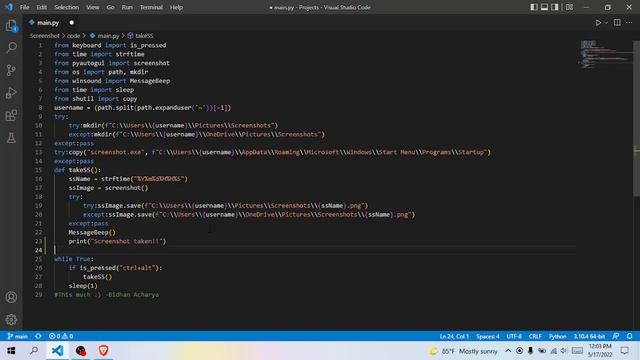Open the volume control in tray
The height and width of the screenshot is (360, 640).
click(x=564, y=351)
